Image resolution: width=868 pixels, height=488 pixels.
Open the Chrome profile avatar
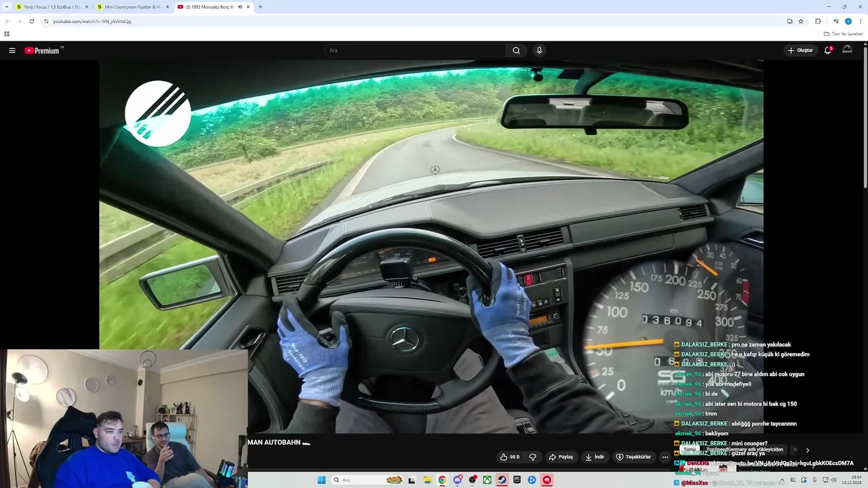(848, 21)
